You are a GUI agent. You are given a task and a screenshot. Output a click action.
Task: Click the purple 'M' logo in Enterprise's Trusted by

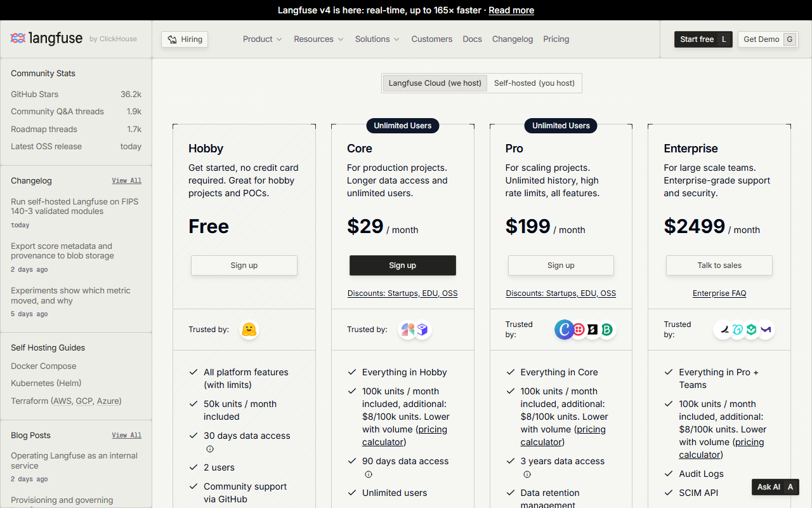point(766,330)
